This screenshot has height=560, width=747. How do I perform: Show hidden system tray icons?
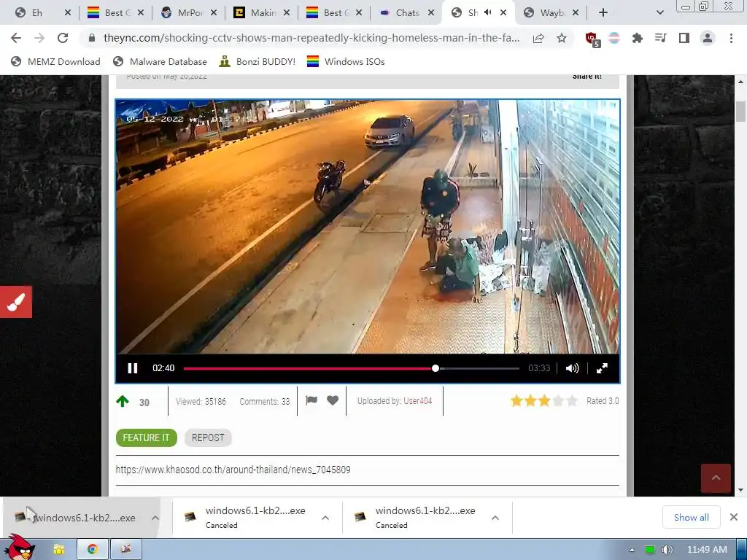tap(632, 550)
